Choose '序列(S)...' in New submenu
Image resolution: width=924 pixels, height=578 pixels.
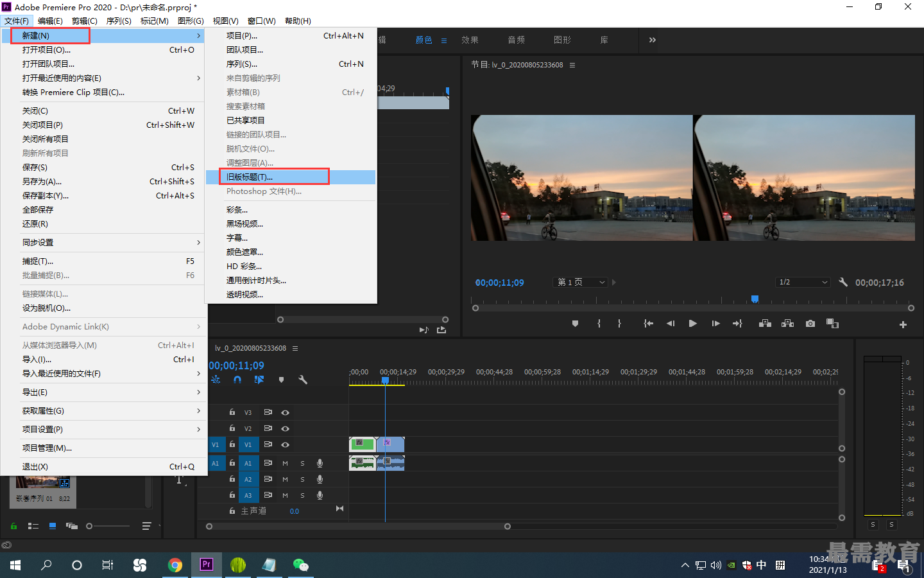pyautogui.click(x=291, y=64)
